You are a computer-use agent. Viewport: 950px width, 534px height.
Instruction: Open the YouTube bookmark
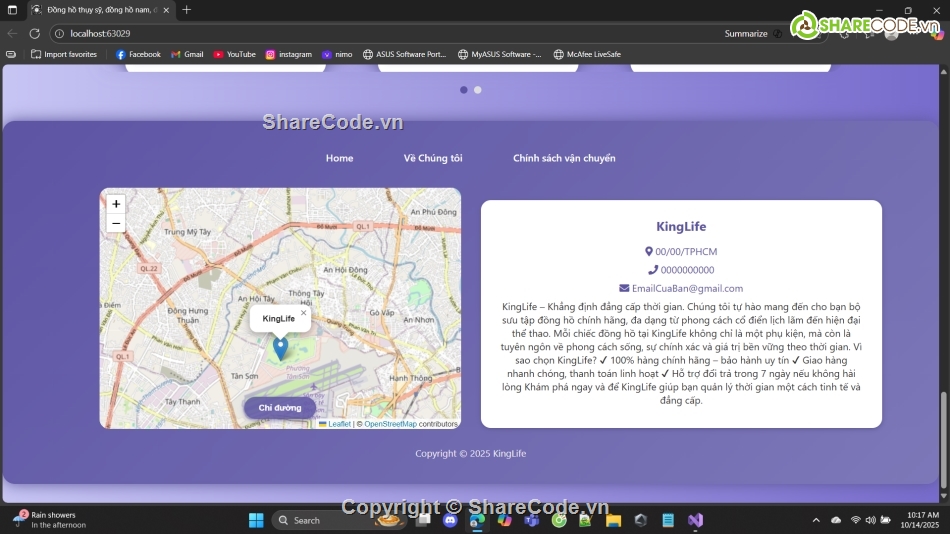pyautogui.click(x=234, y=54)
